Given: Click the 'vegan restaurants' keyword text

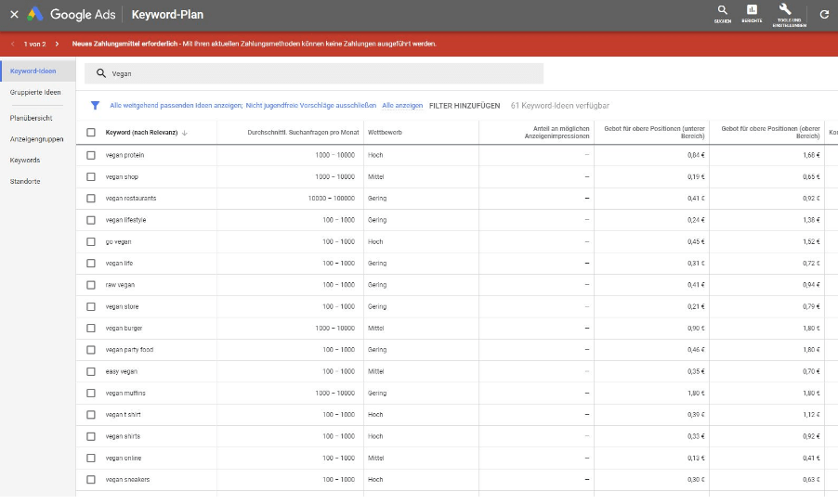Looking at the screenshot, I should 131,198.
